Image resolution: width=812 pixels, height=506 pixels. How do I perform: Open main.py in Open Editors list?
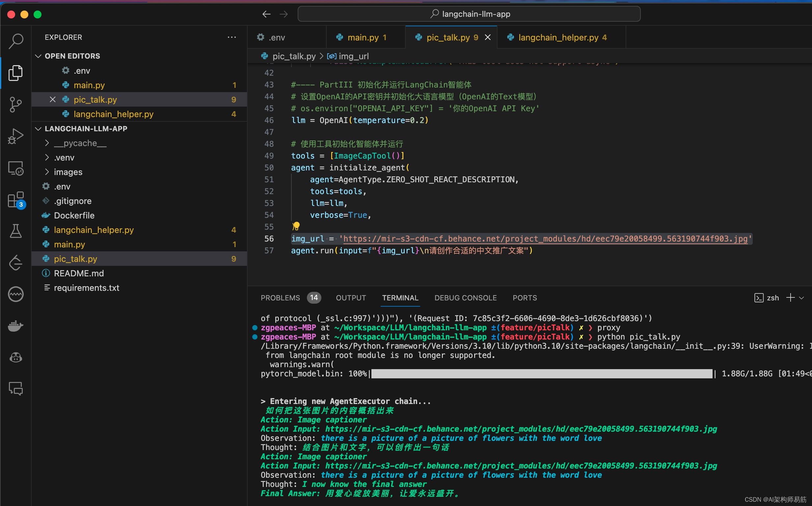tap(139, 85)
